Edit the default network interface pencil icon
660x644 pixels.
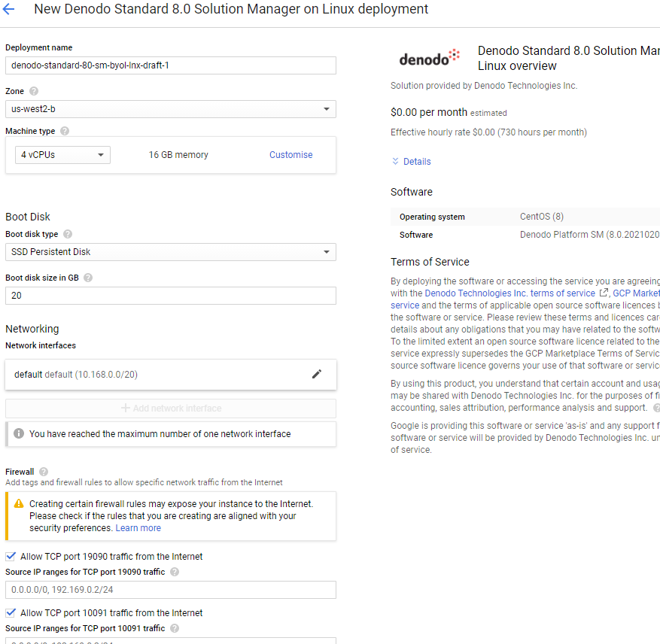click(x=317, y=374)
